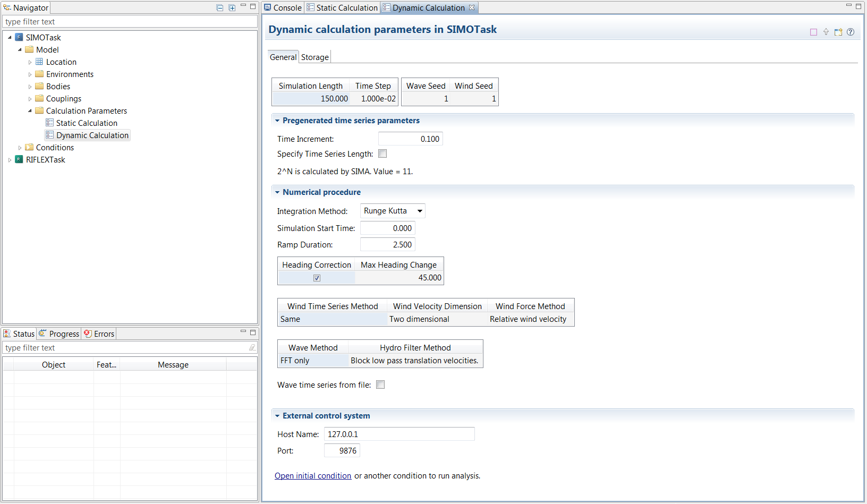This screenshot has width=867, height=504.
Task: Click the Collapse All icon in Navigator
Action: click(x=220, y=8)
